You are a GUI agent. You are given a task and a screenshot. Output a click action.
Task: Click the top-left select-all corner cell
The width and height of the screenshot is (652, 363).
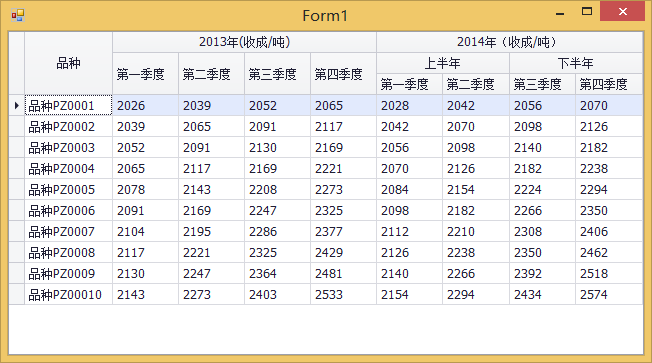17,63
